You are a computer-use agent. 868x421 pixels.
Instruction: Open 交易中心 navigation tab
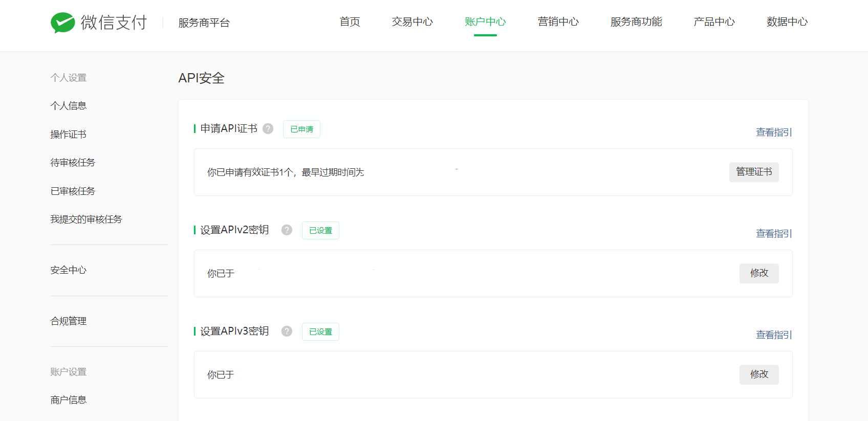(x=413, y=22)
